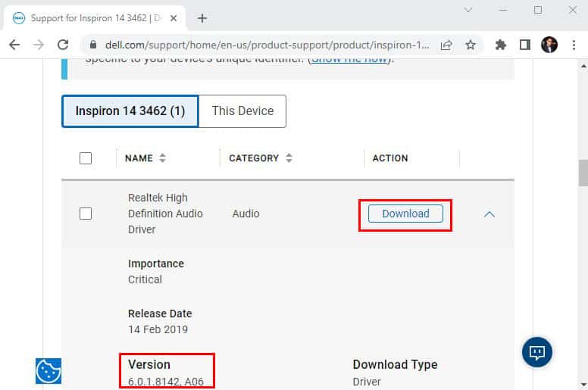Screen dimensions: 588x390
Task: Download the Realtek audio driver
Action: click(x=405, y=214)
